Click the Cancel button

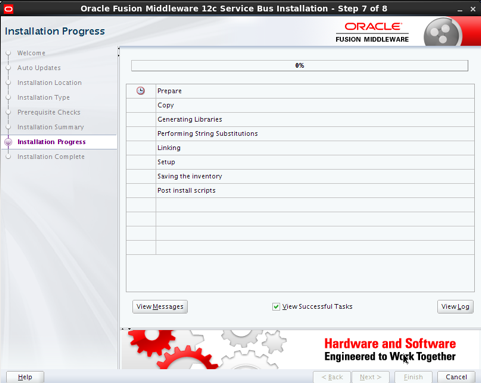pos(456,377)
